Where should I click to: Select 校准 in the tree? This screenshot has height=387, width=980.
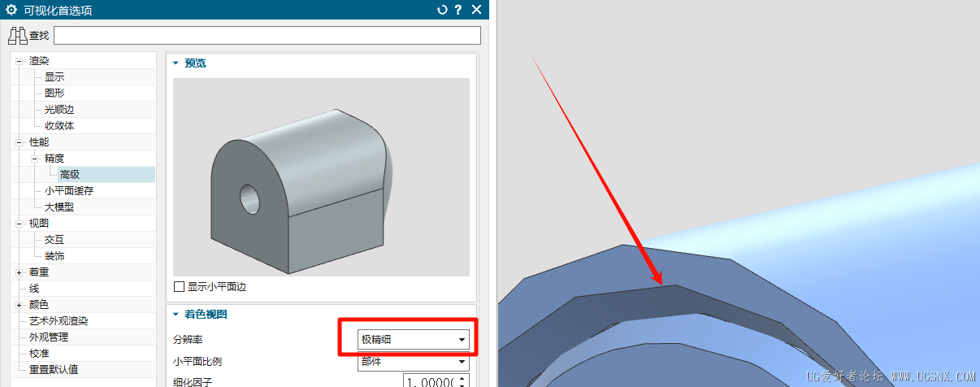39,353
